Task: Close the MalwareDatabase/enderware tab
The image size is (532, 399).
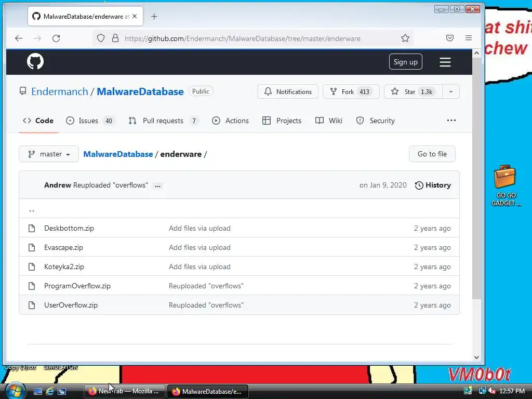Action: [x=135, y=16]
